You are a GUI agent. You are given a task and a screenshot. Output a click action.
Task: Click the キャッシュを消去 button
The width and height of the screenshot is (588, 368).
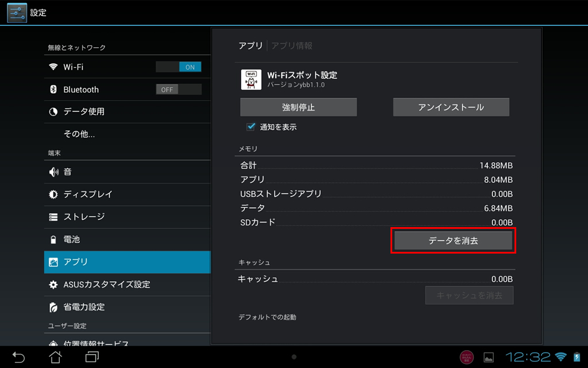pyautogui.click(x=469, y=296)
